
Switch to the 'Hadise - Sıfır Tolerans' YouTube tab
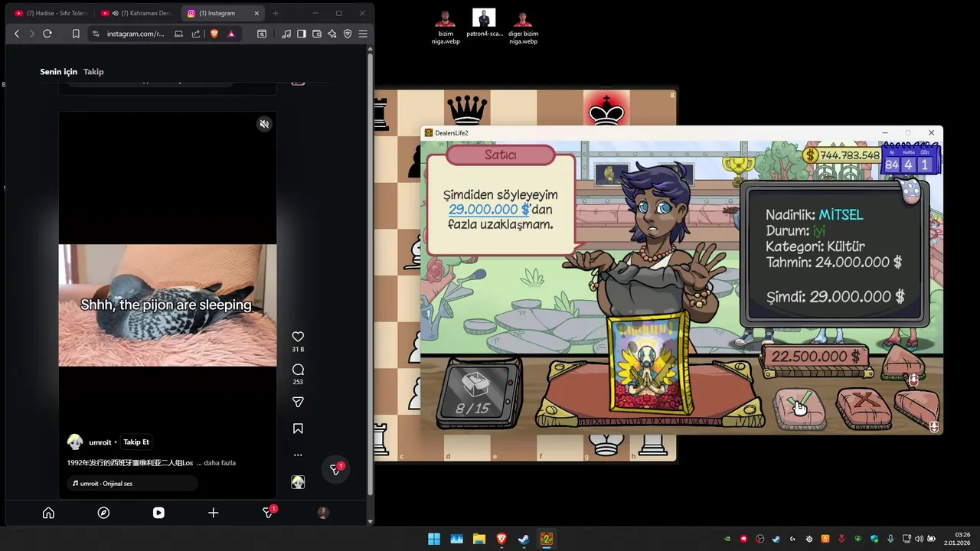51,13
